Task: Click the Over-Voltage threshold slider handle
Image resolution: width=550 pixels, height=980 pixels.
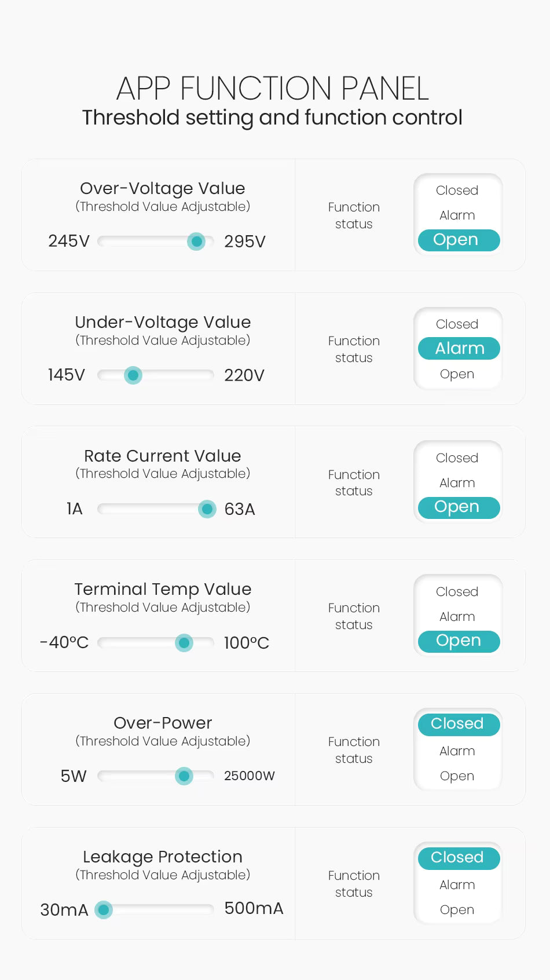Action: coord(197,242)
